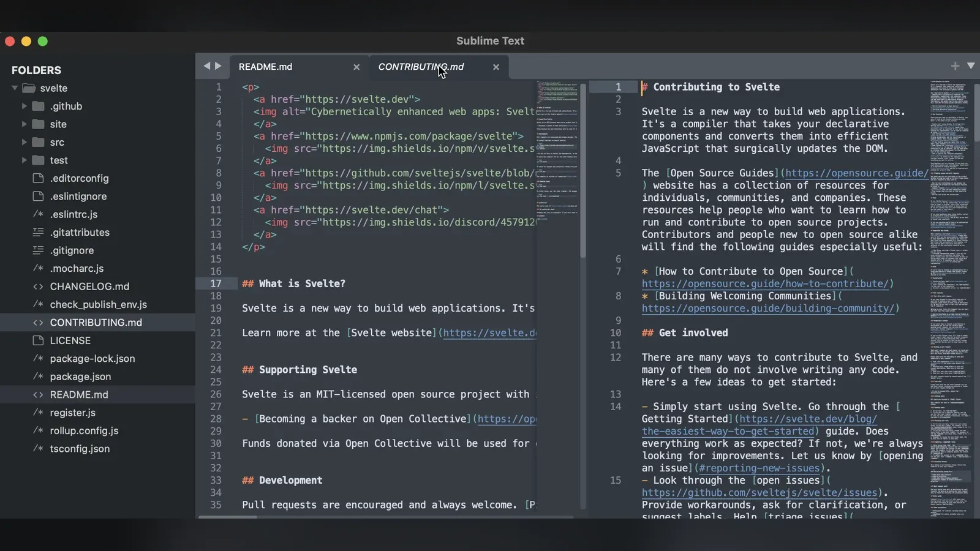Click the .github folder icon
Image resolution: width=980 pixels, height=551 pixels.
click(x=38, y=106)
